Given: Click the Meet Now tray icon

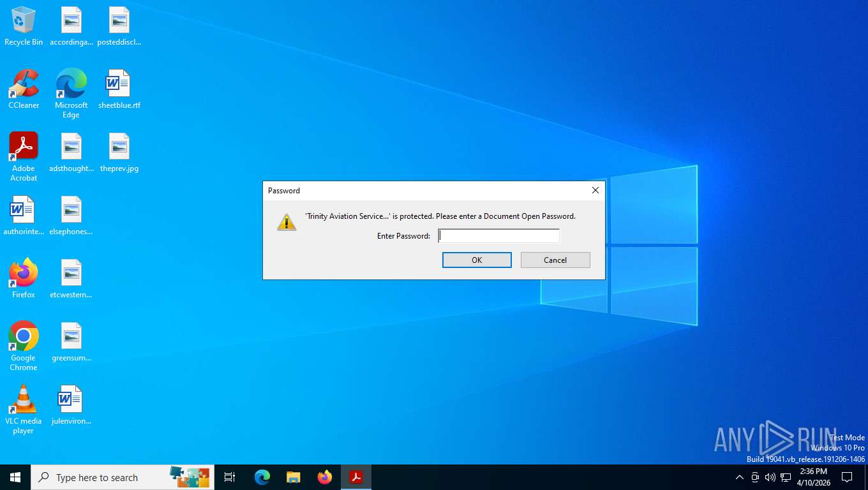Looking at the screenshot, I should tap(755, 477).
